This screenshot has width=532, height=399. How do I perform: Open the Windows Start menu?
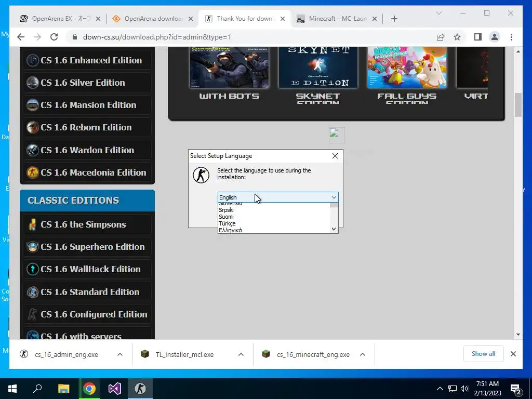click(x=12, y=389)
